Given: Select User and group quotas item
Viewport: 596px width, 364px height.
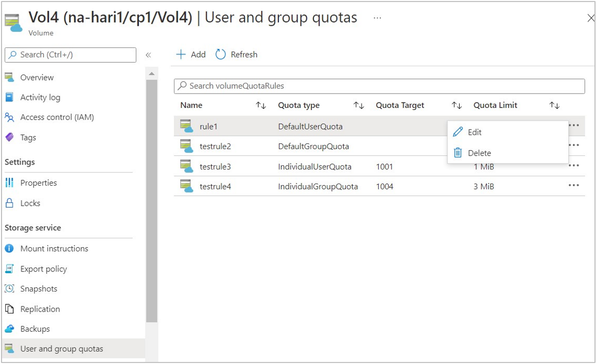Looking at the screenshot, I should click(74, 349).
